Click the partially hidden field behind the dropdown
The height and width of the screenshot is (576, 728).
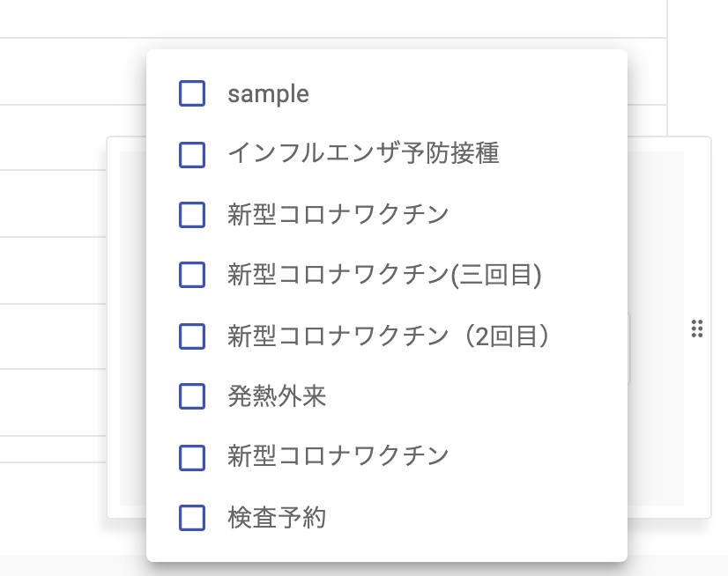click(629, 349)
